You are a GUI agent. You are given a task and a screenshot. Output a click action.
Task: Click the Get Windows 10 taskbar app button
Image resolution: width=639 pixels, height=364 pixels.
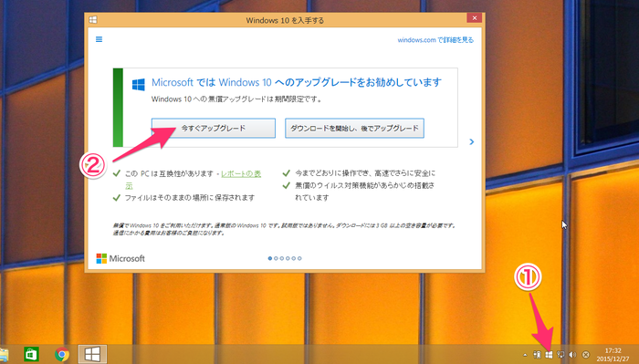[x=92, y=354]
